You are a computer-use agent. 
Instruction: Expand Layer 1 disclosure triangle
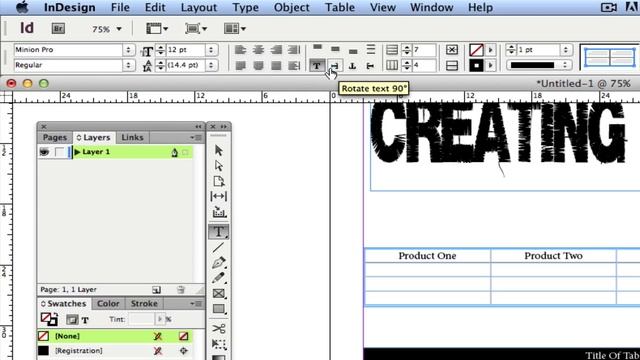(x=77, y=152)
